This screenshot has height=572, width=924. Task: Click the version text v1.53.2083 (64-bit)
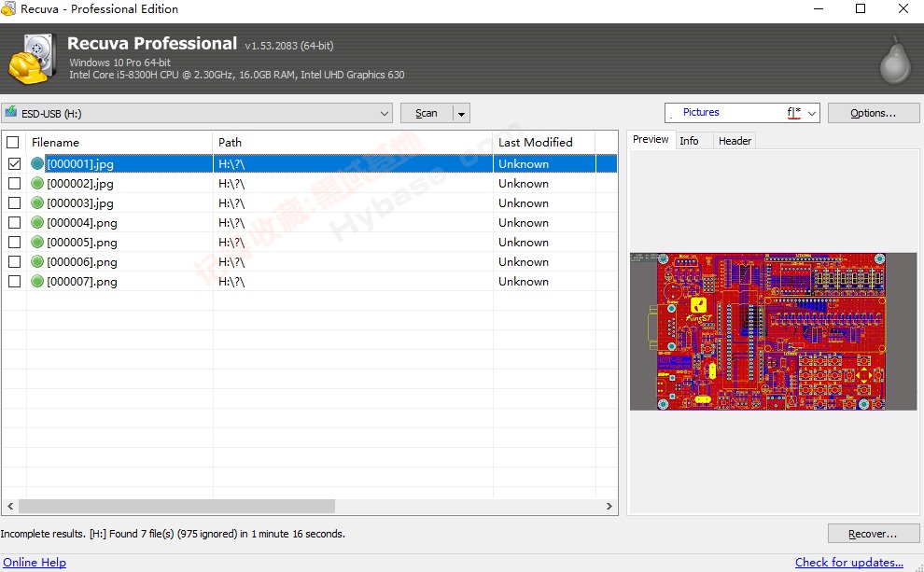tap(289, 46)
